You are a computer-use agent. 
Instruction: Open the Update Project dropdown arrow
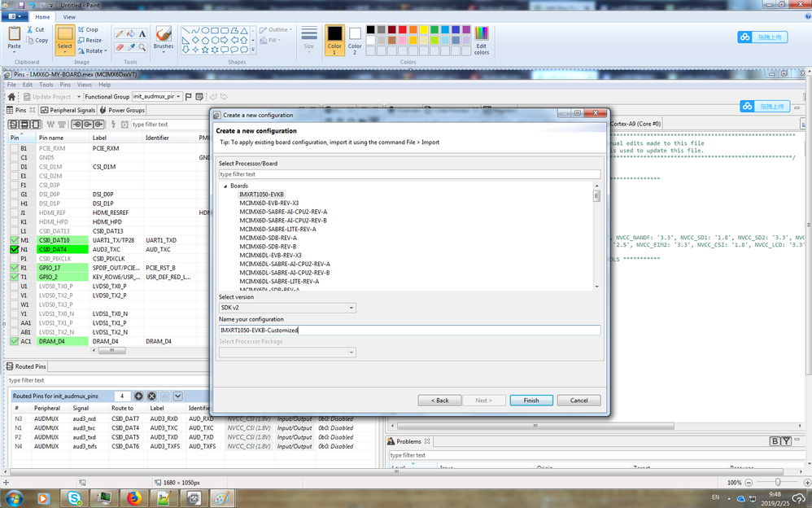pos(79,96)
